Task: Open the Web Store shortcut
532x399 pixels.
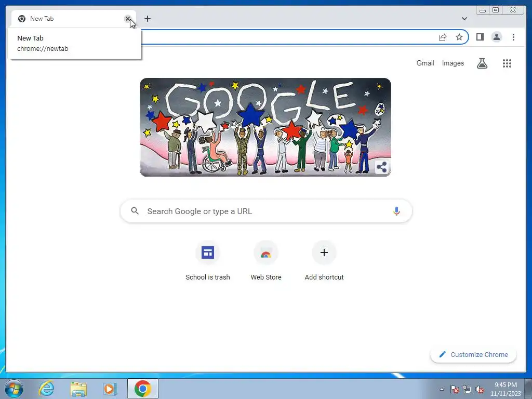Action: (266, 261)
